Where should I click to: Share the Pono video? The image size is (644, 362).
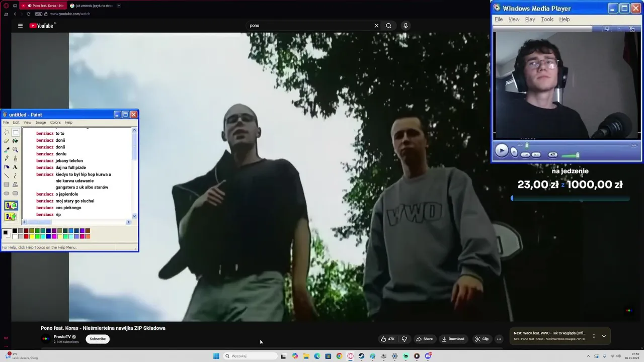(424, 339)
